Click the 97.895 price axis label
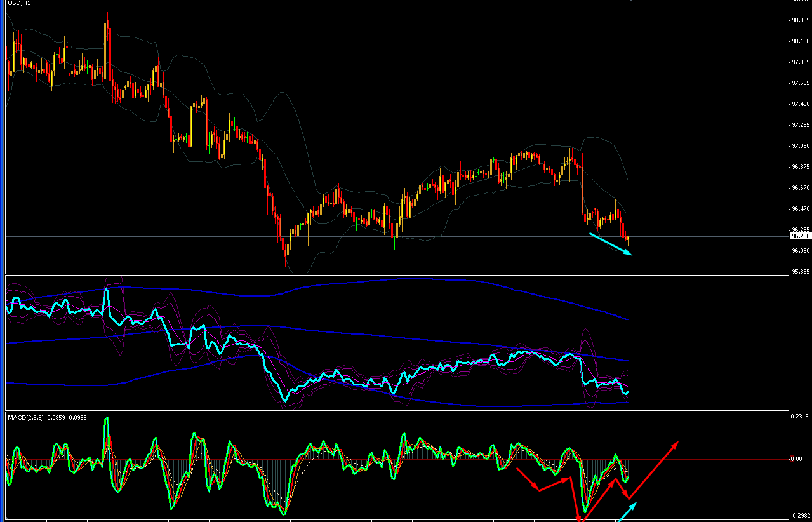 (800, 62)
